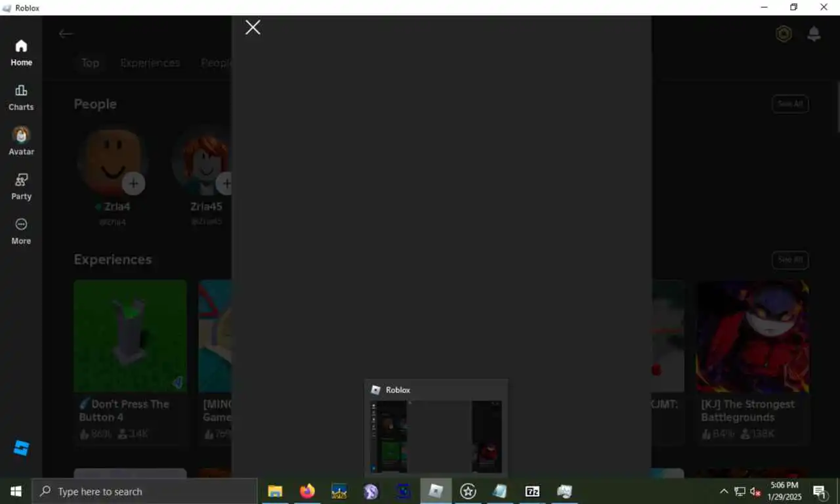The height and width of the screenshot is (504, 840).
Task: Open the network tray icon
Action: pyautogui.click(x=740, y=492)
